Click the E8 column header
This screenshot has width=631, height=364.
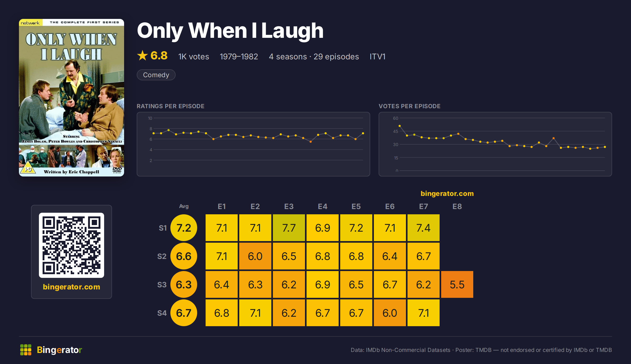[457, 206]
